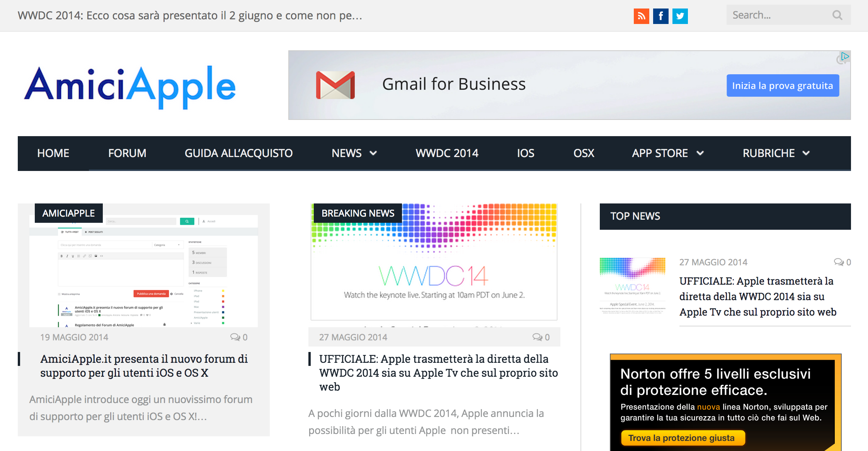Click the 'Gmail for Business' ad text
This screenshot has width=868, height=451.
[x=454, y=84]
